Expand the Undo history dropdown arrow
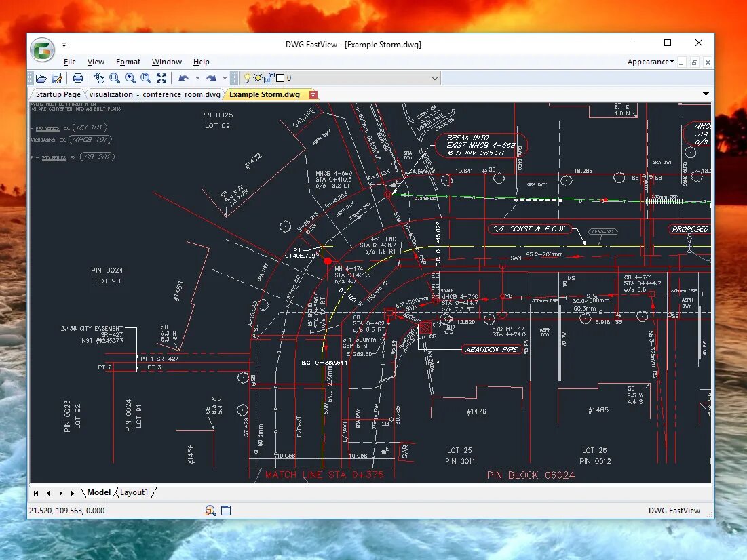Screen dimensions: 747x560 197,78
